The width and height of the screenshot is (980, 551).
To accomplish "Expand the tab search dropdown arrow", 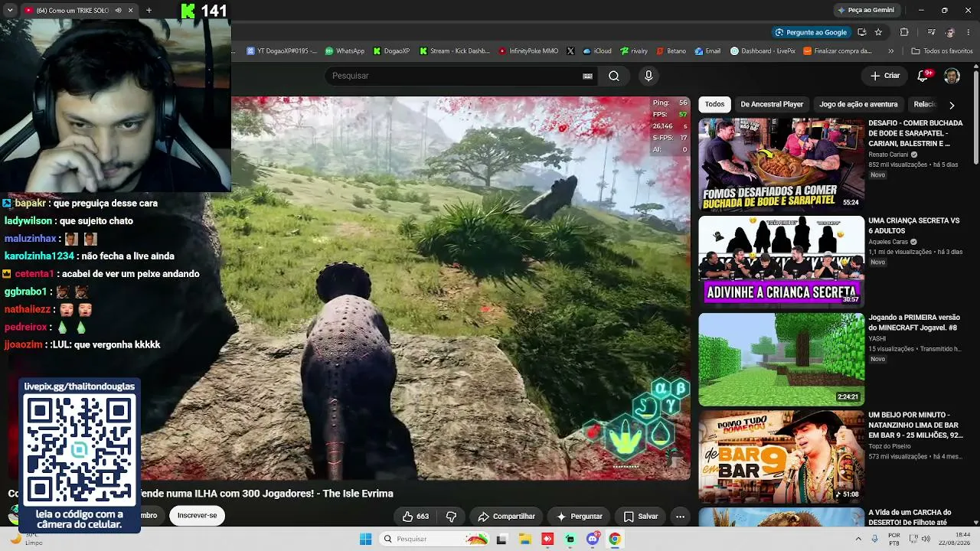I will 10,11.
